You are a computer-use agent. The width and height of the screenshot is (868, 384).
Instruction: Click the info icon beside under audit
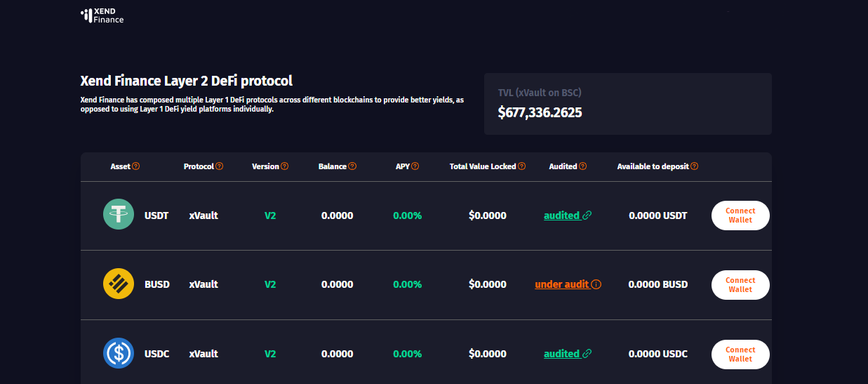tap(596, 284)
